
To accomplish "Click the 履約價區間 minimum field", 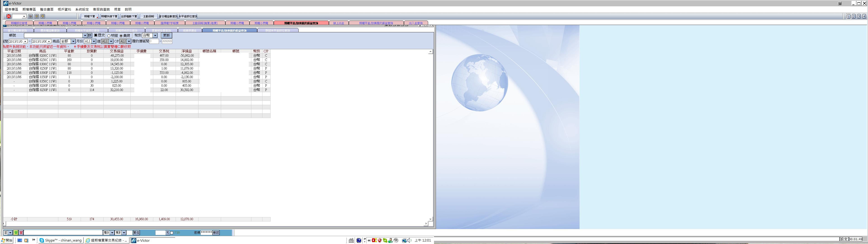I will [x=154, y=41].
